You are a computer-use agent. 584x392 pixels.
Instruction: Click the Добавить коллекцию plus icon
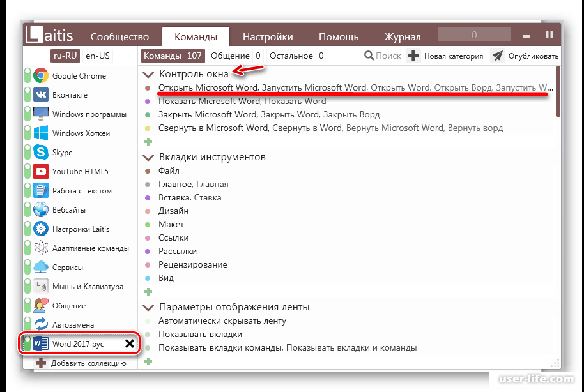pyautogui.click(x=41, y=363)
